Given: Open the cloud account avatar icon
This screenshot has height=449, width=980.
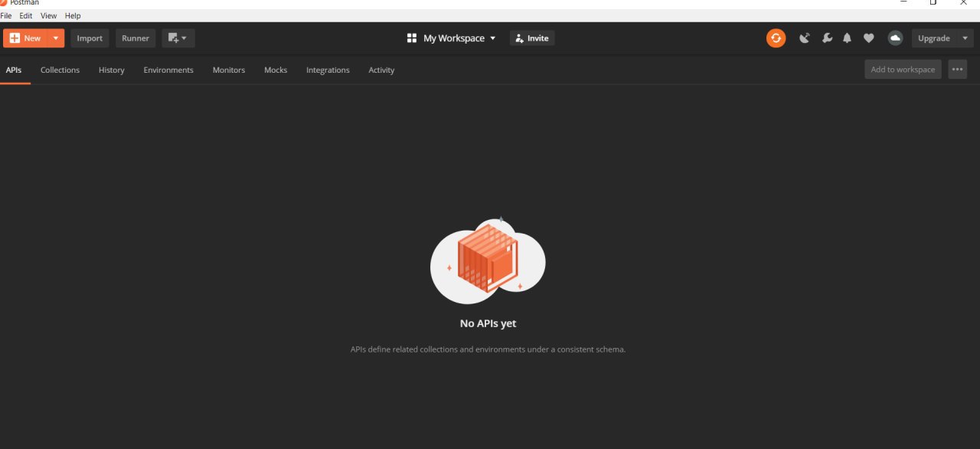Looking at the screenshot, I should coord(895,38).
